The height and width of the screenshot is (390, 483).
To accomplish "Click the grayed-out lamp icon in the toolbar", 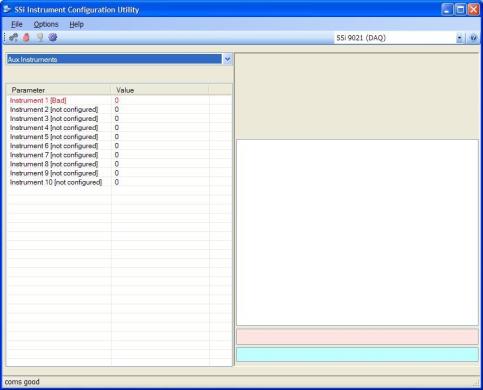I will click(x=40, y=37).
